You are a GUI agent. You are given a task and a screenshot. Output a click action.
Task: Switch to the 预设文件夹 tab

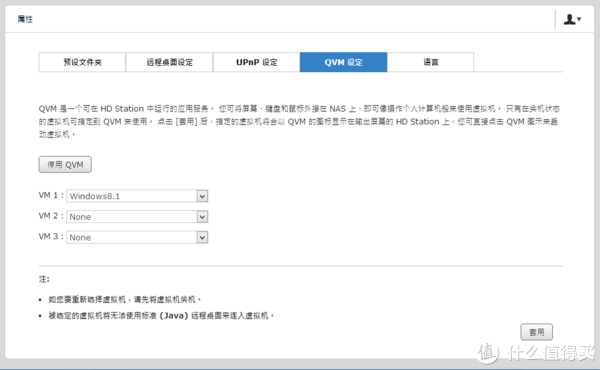pos(82,62)
